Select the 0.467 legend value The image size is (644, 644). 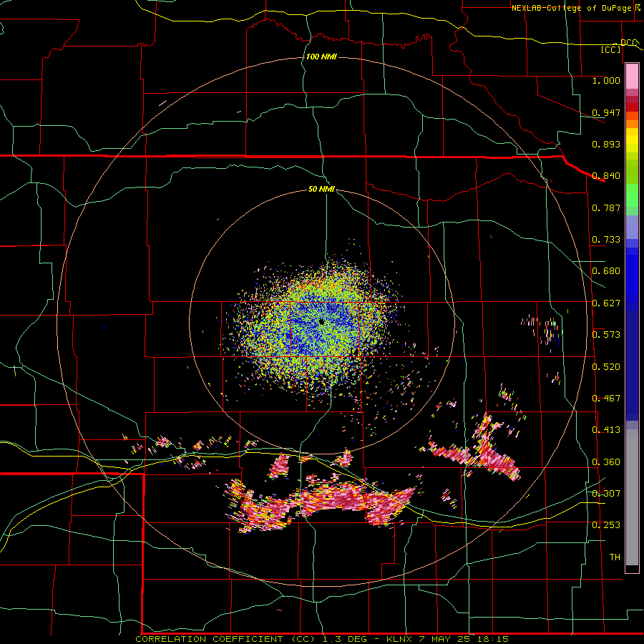click(606, 399)
